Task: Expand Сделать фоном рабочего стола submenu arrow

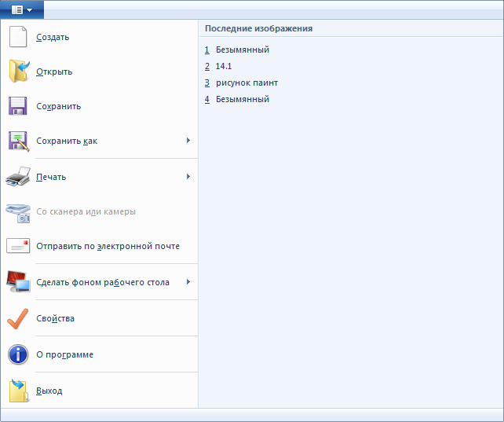Action: (188, 282)
